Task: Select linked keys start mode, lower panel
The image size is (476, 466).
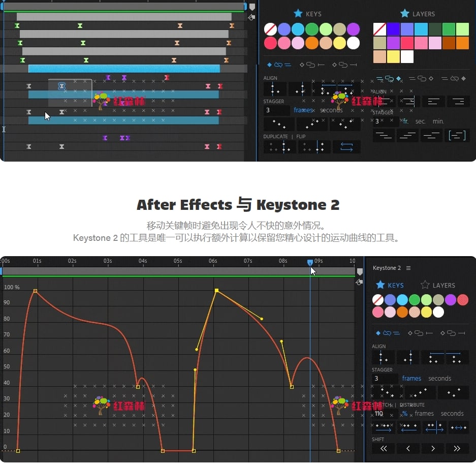Action: coord(421,333)
